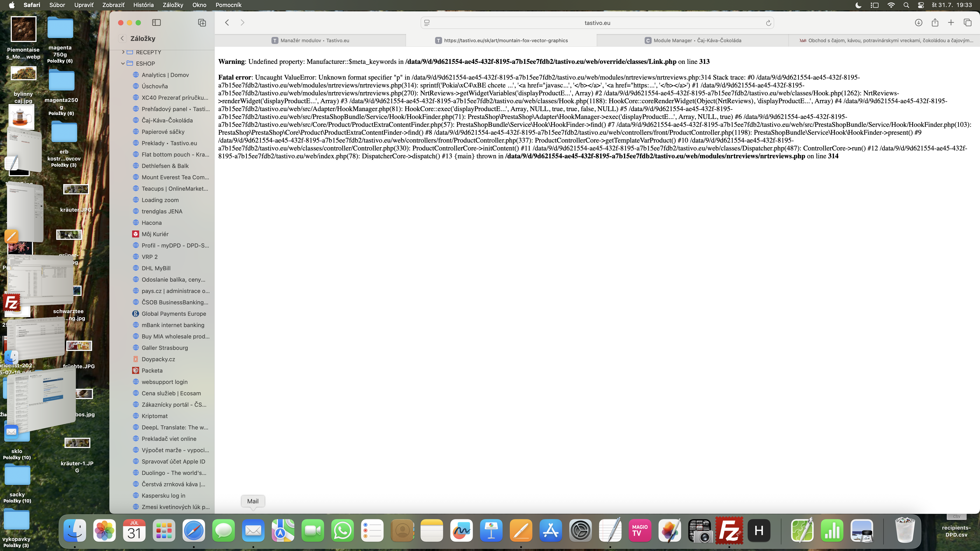This screenshot has width=980, height=551.
Task: Open Launchpad from the Dock
Action: click(164, 530)
